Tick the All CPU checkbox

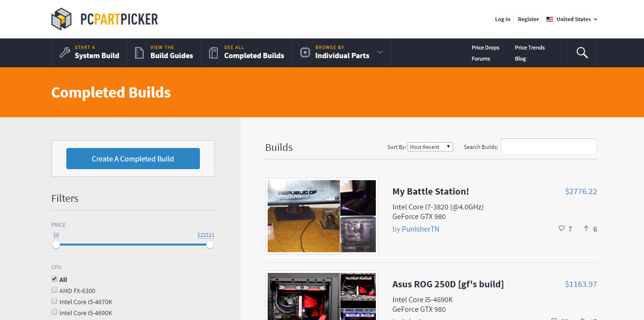click(x=54, y=279)
